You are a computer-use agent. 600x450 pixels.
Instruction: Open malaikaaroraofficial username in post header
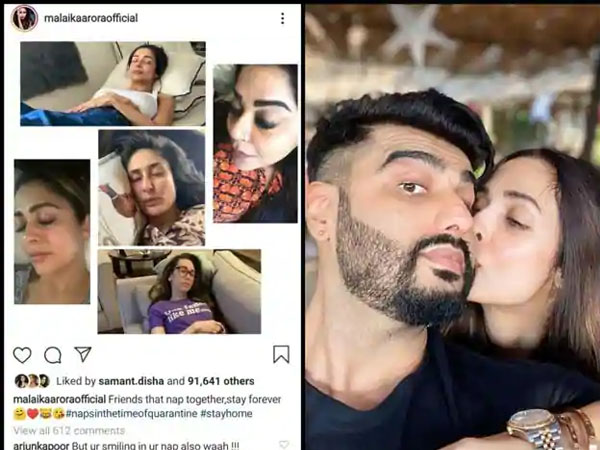click(91, 18)
